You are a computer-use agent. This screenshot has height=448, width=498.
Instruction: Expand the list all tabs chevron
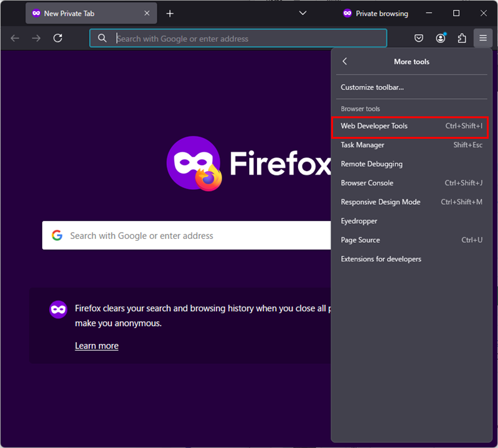(303, 13)
